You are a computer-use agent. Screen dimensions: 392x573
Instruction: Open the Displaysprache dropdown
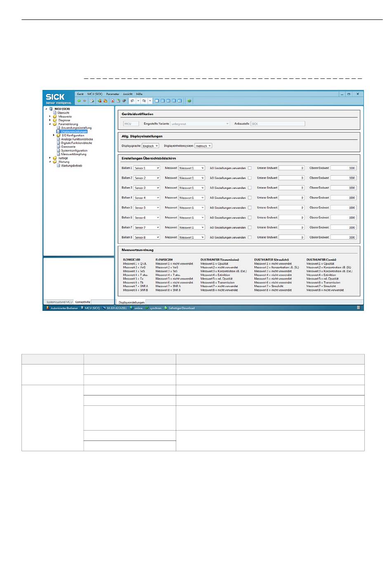point(150,146)
